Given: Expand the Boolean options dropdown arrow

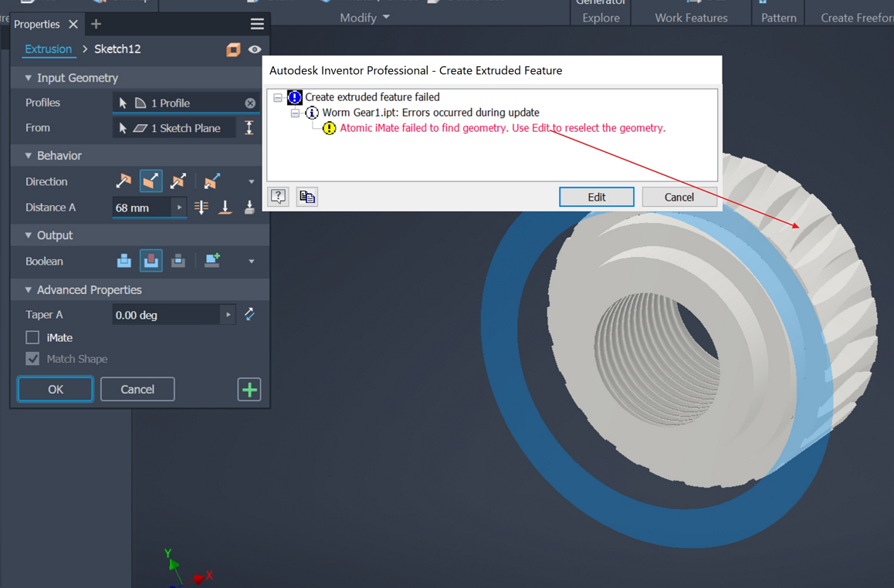Looking at the screenshot, I should click(x=252, y=262).
